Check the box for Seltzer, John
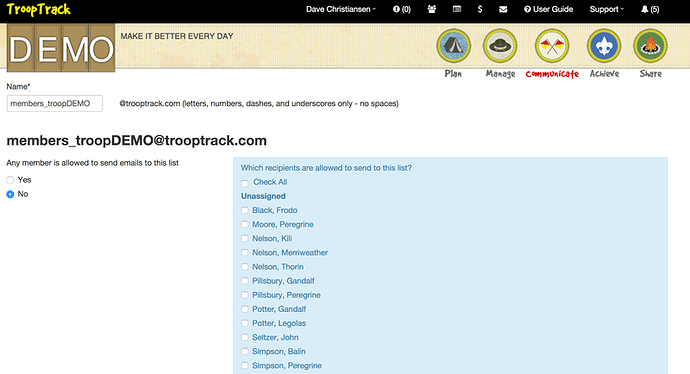 pyautogui.click(x=245, y=337)
